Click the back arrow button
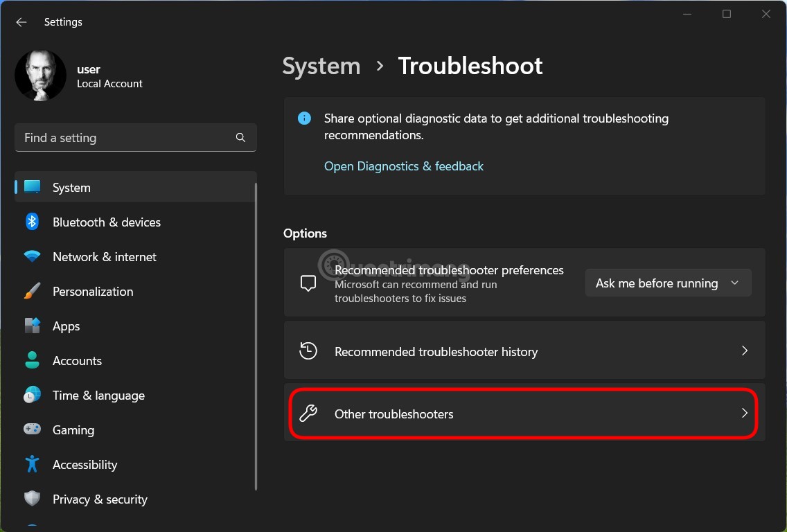787x532 pixels. (21, 21)
